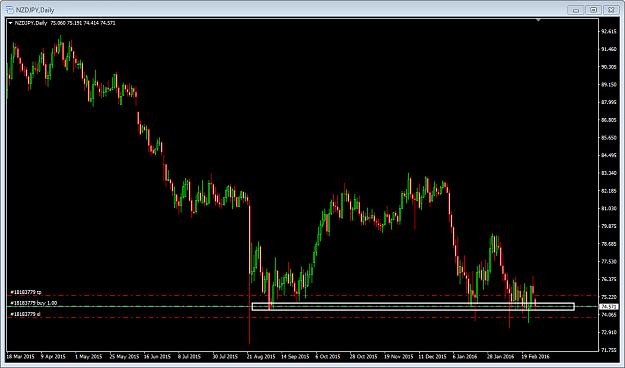Click price scale value 77.530
The width and height of the screenshot is (625, 368).
click(x=609, y=262)
